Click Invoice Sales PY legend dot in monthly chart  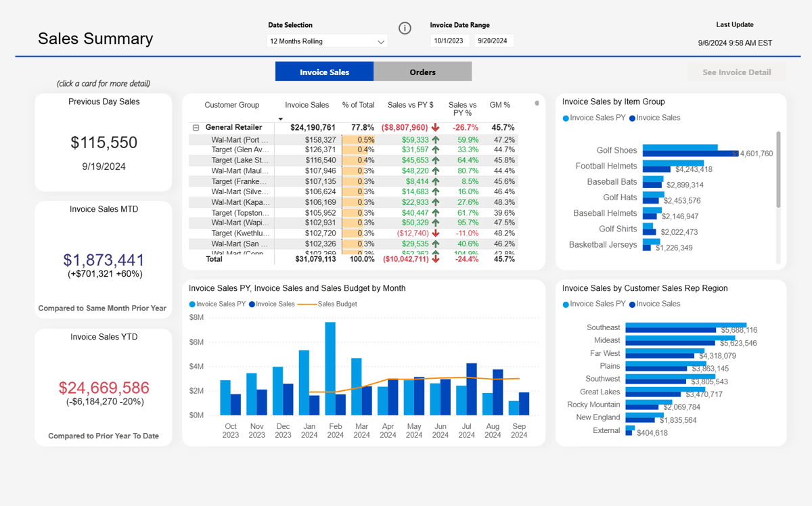tap(192, 304)
